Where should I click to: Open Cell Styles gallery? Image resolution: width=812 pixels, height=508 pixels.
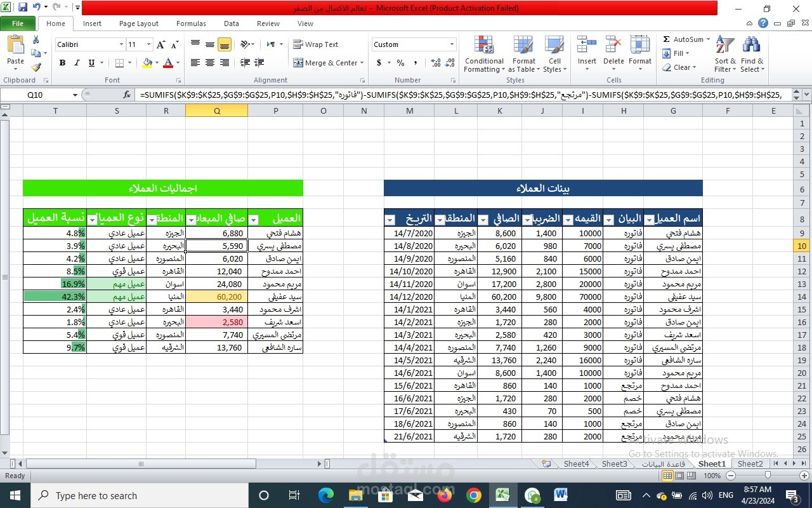[554, 53]
